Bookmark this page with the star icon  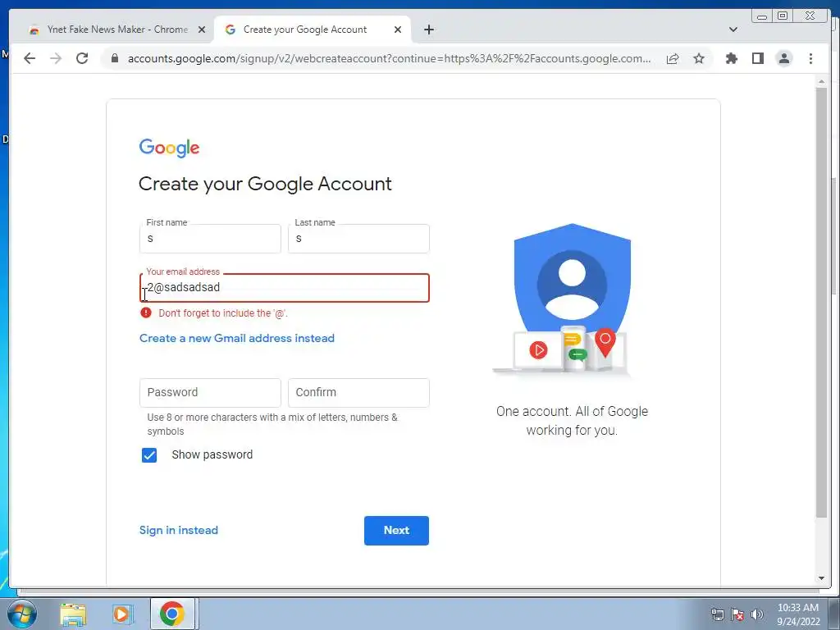pos(699,58)
